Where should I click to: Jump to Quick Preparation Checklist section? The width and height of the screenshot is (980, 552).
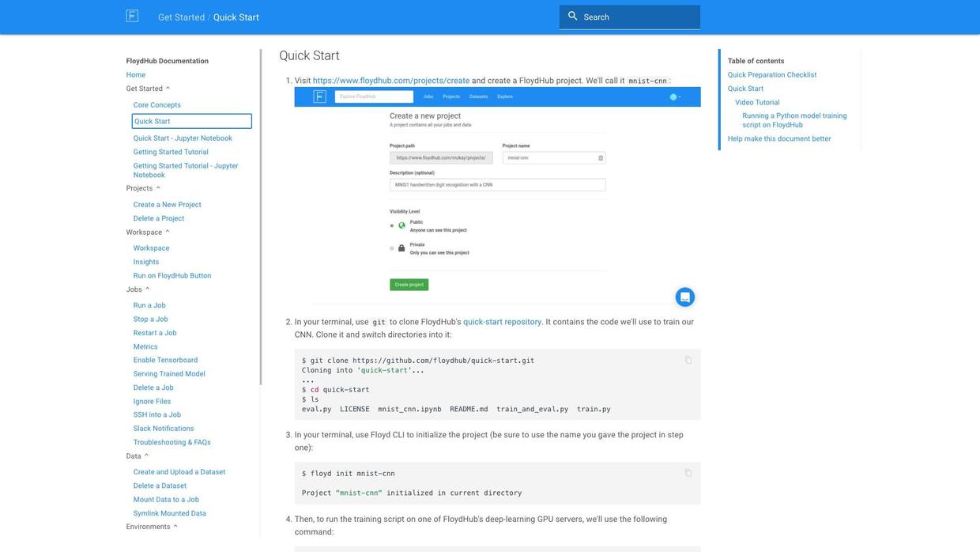[772, 75]
